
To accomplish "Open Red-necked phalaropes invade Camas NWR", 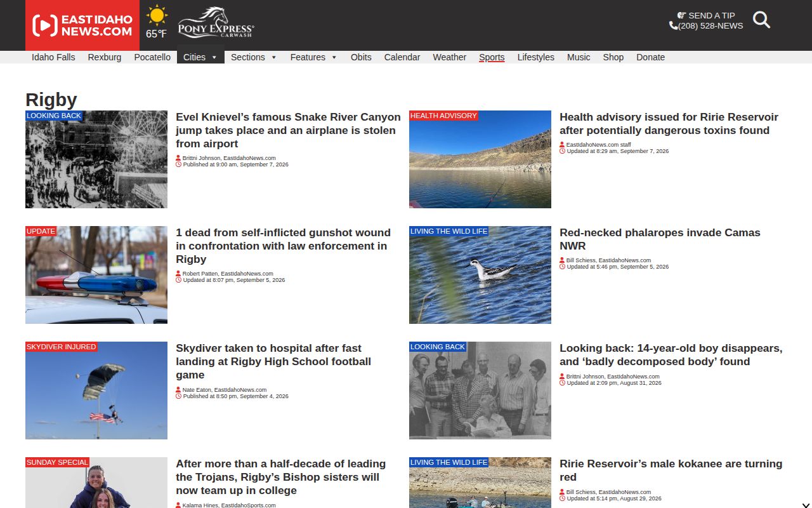I will [660, 239].
